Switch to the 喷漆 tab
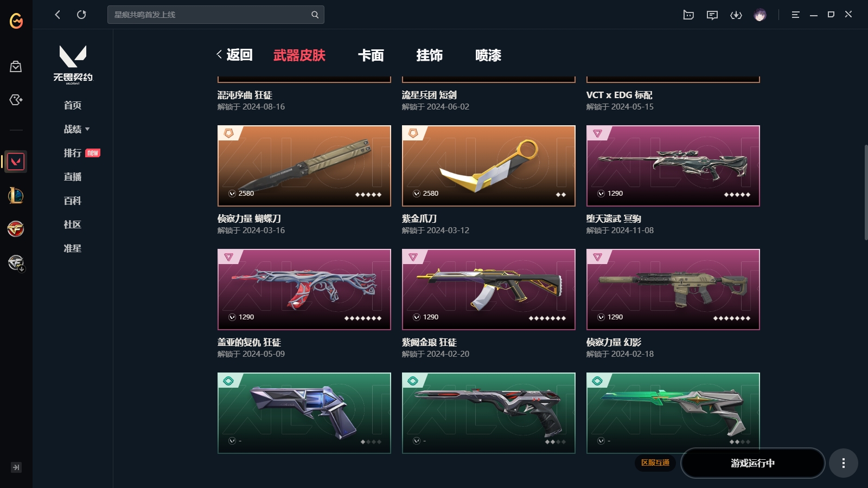The height and width of the screenshot is (488, 868). 488,55
